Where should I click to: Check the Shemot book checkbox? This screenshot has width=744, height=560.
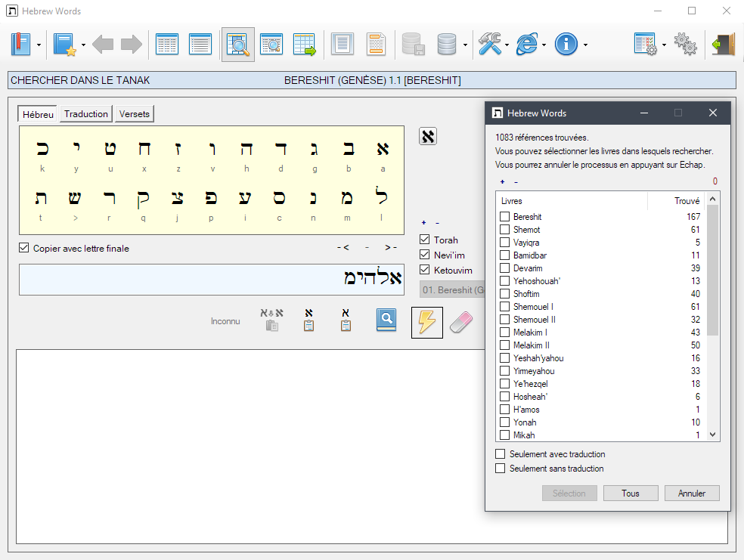505,230
